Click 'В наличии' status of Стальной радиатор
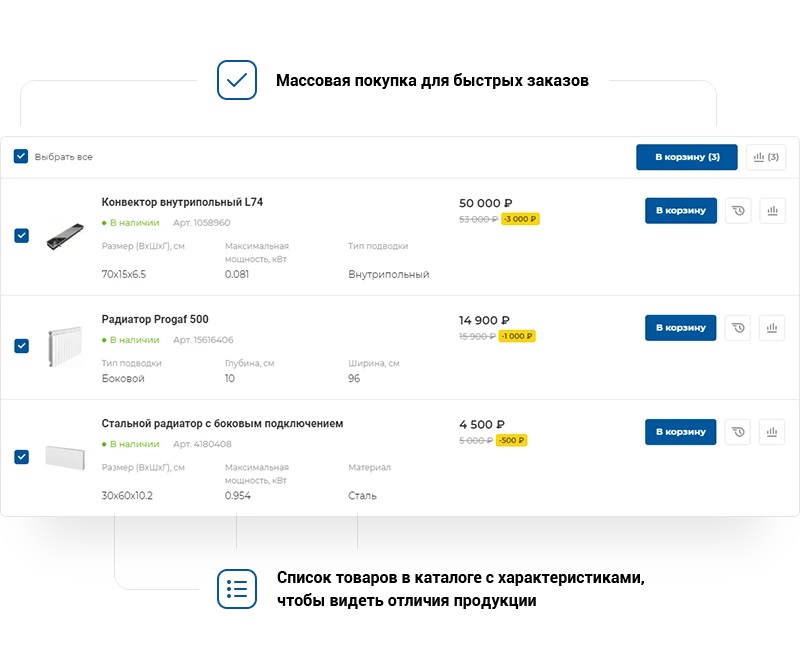This screenshot has width=800, height=663. point(131,444)
